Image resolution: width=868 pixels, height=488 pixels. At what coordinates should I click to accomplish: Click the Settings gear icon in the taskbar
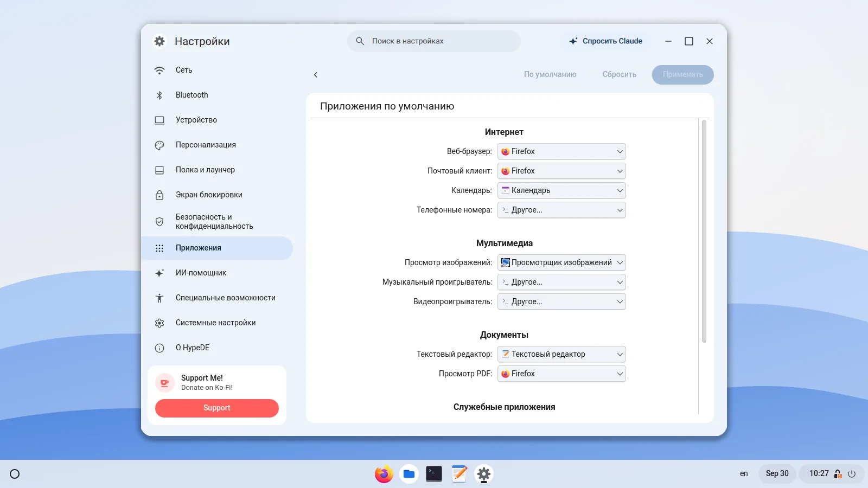[484, 474]
